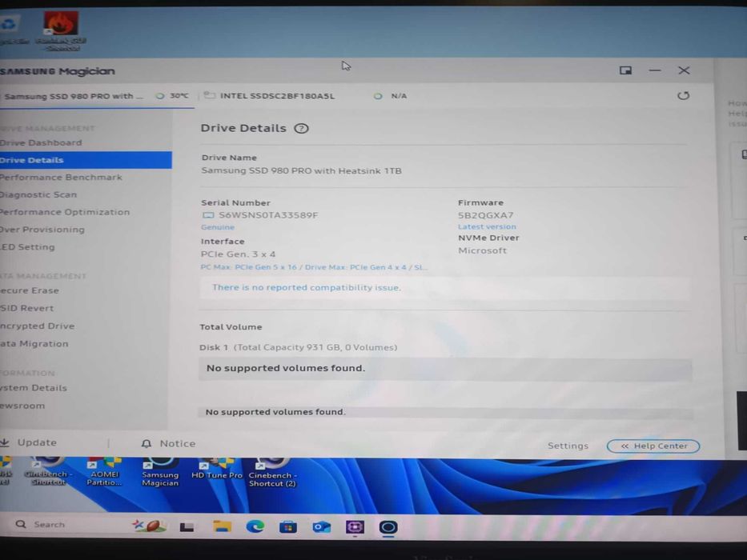
Task: Click the Microsoft NVMe Driver value
Action: 482,250
